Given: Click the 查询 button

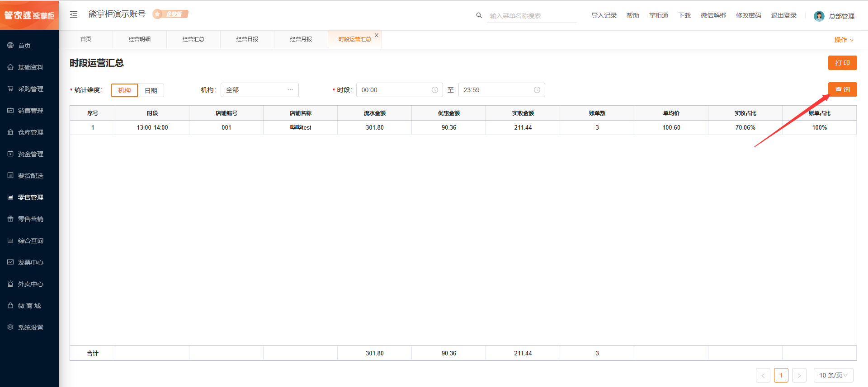Looking at the screenshot, I should point(842,89).
